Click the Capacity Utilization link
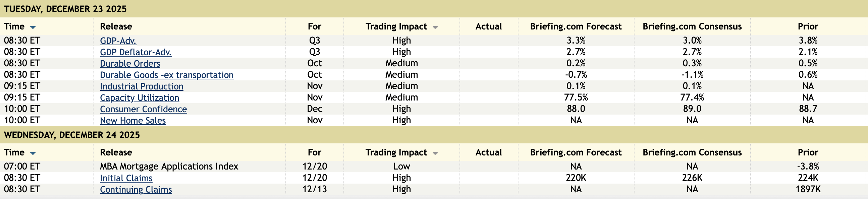The height and width of the screenshot is (199, 868). (140, 98)
